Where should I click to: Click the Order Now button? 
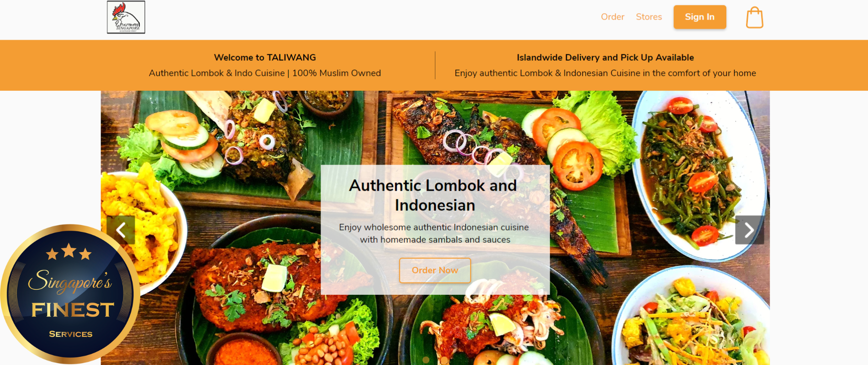[435, 270]
